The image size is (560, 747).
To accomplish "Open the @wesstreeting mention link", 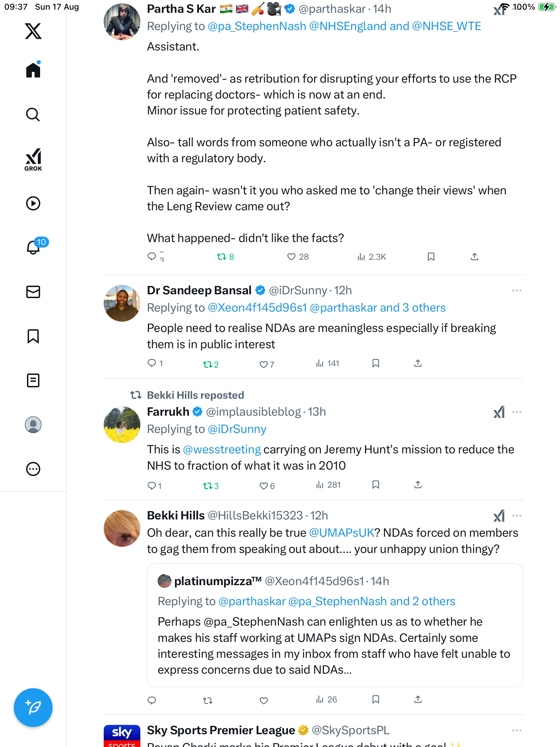I will 222,449.
